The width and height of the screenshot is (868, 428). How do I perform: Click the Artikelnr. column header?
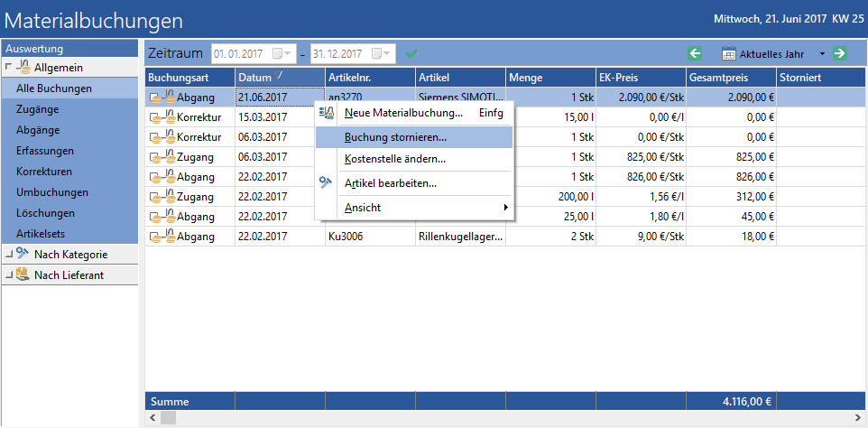[370, 78]
